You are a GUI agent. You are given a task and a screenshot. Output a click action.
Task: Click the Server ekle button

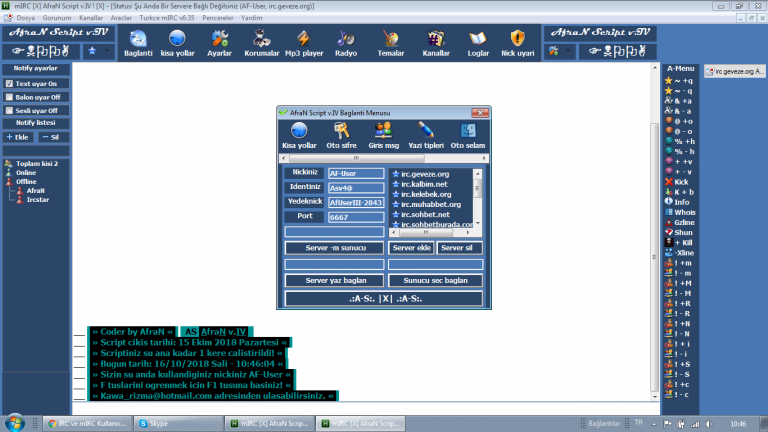411,247
